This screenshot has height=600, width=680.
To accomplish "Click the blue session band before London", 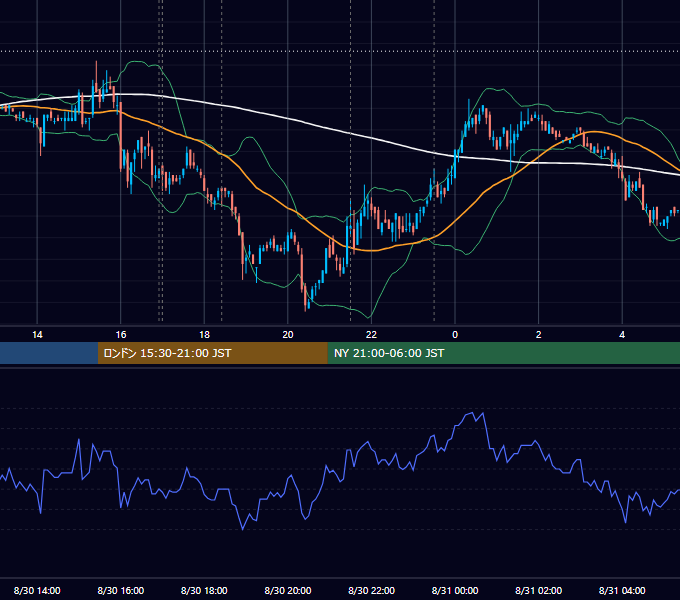I will pyautogui.click(x=49, y=353).
